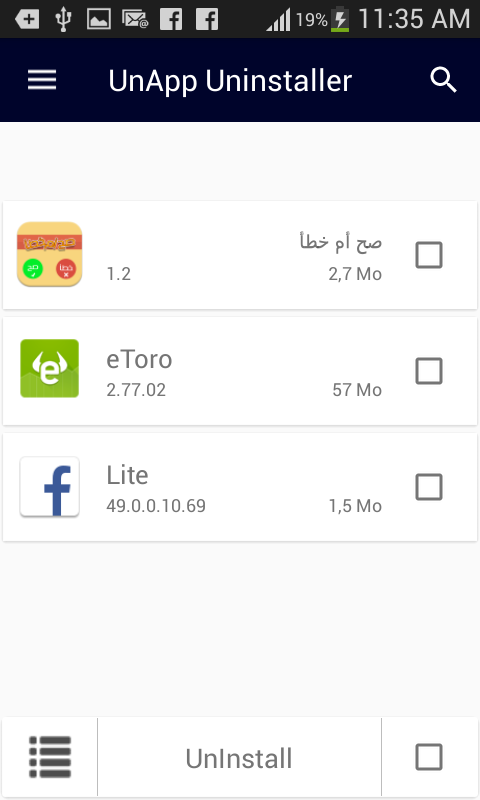Toggle the select-all checkbox beside UnInstall

click(429, 757)
